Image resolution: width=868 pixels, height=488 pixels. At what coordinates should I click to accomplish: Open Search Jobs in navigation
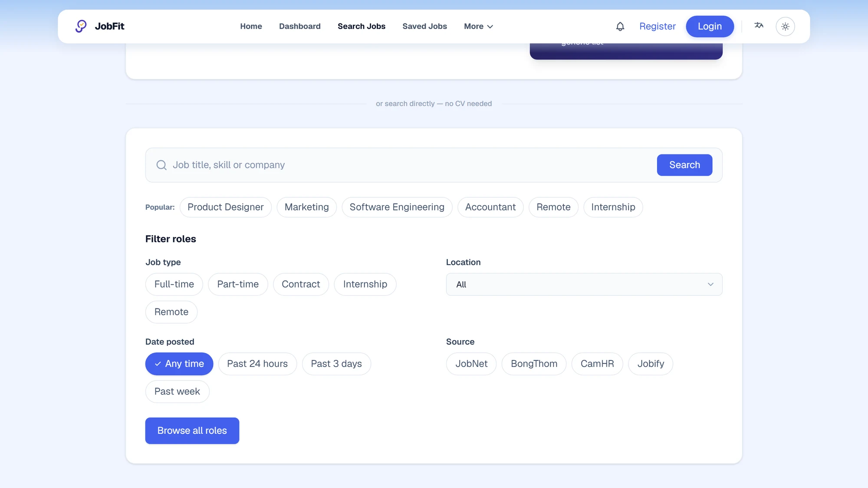click(x=361, y=26)
